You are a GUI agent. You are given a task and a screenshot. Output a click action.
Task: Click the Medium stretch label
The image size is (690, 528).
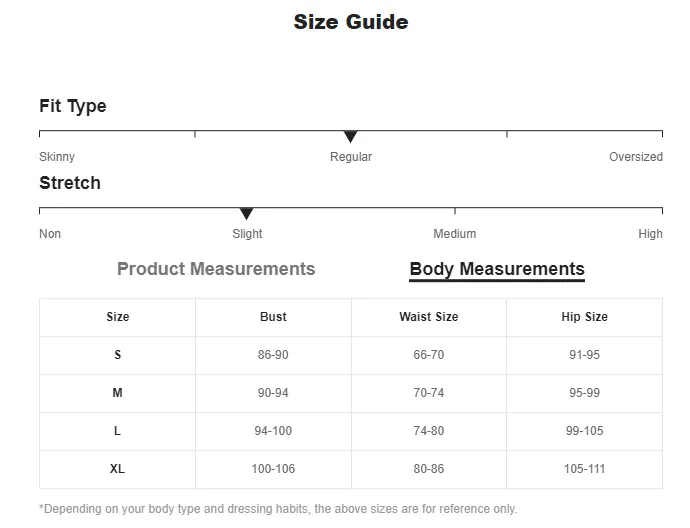(x=454, y=234)
